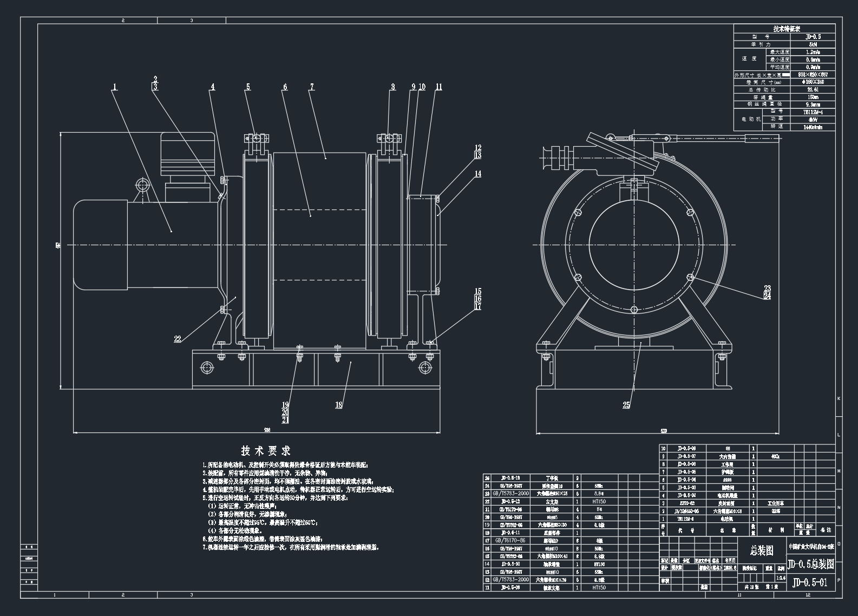Click the 备注 column header in parts list
This screenshot has width=858, height=616.
(826, 530)
